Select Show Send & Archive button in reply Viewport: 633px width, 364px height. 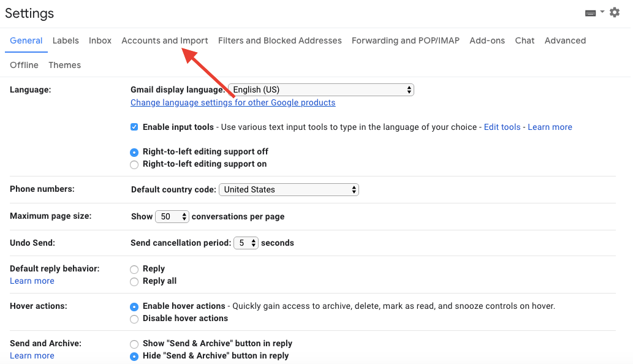(x=134, y=344)
